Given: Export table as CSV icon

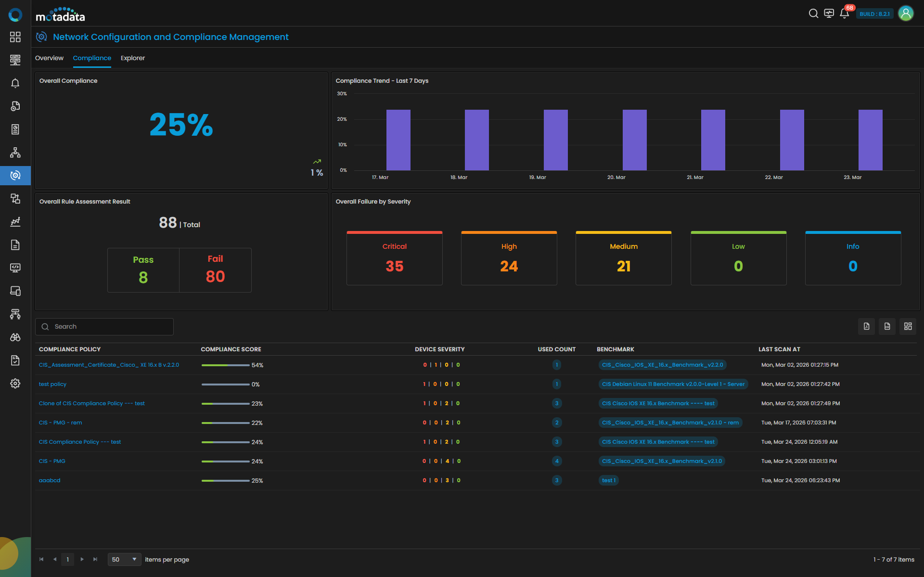Looking at the screenshot, I should coord(887,326).
